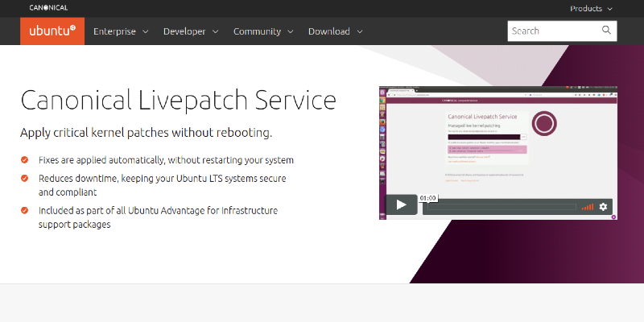
Task: Click the video progress bar
Action: coord(499,207)
